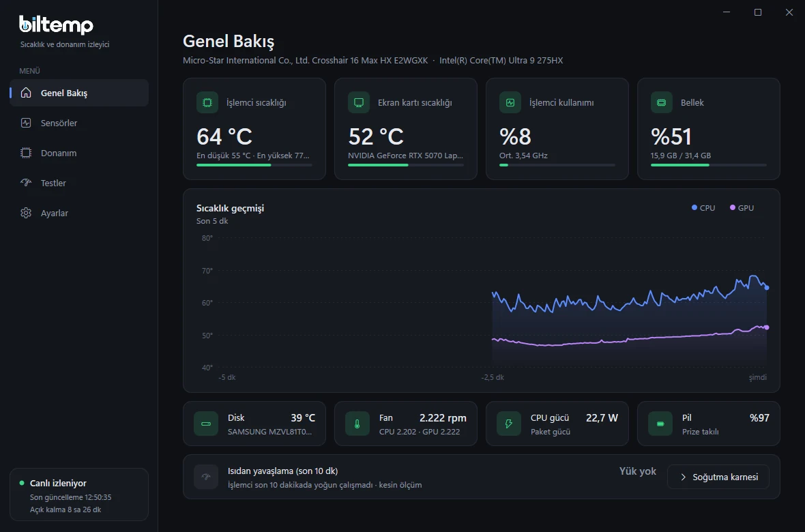Click the %51 memory value
805x532 pixels.
pyautogui.click(x=671, y=136)
